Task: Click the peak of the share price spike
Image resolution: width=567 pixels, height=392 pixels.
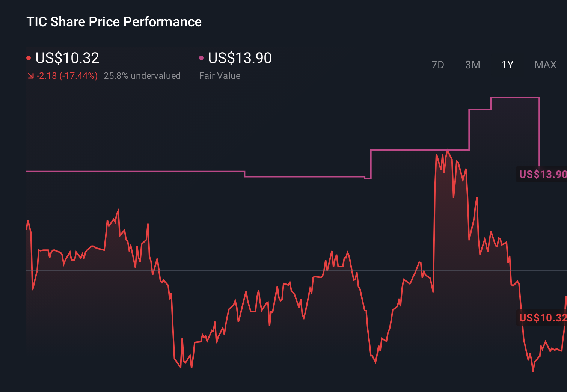Action: coord(448,149)
